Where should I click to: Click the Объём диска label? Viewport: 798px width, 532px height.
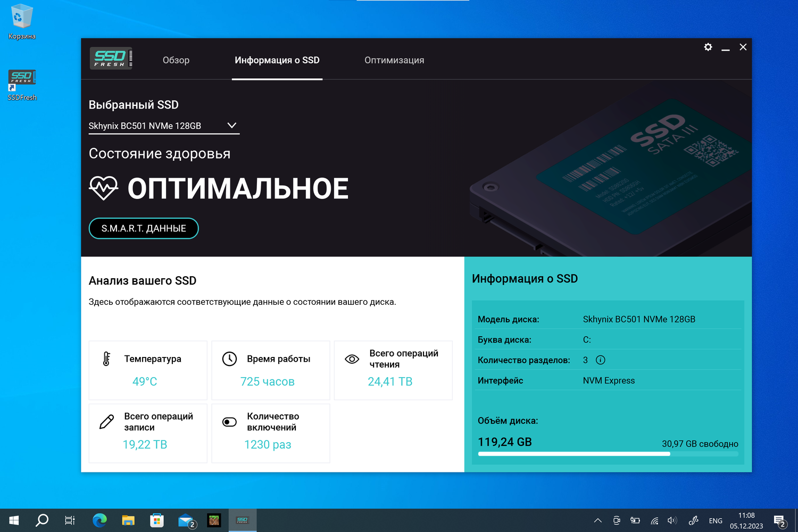point(508,421)
